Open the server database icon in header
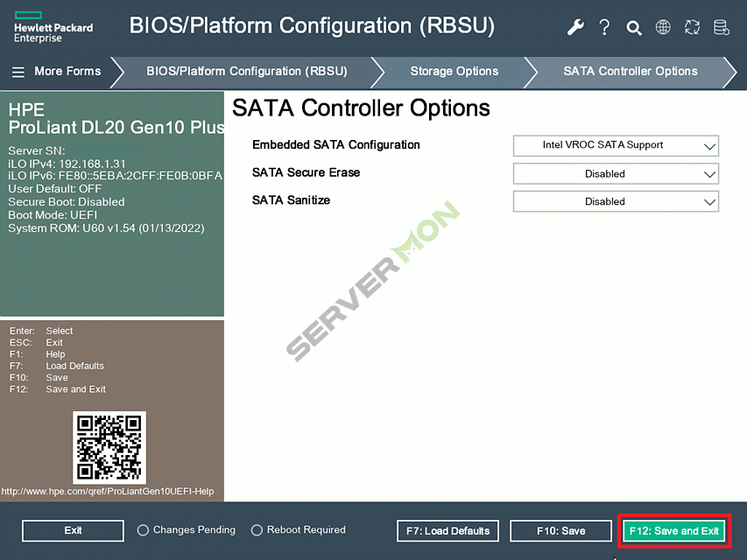 pyautogui.click(x=722, y=27)
